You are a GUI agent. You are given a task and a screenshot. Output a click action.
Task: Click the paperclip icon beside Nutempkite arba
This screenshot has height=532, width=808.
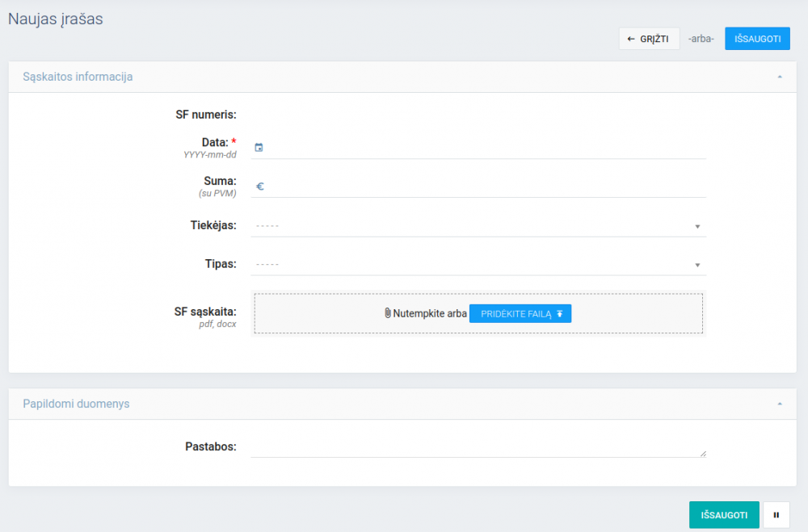[x=388, y=313]
